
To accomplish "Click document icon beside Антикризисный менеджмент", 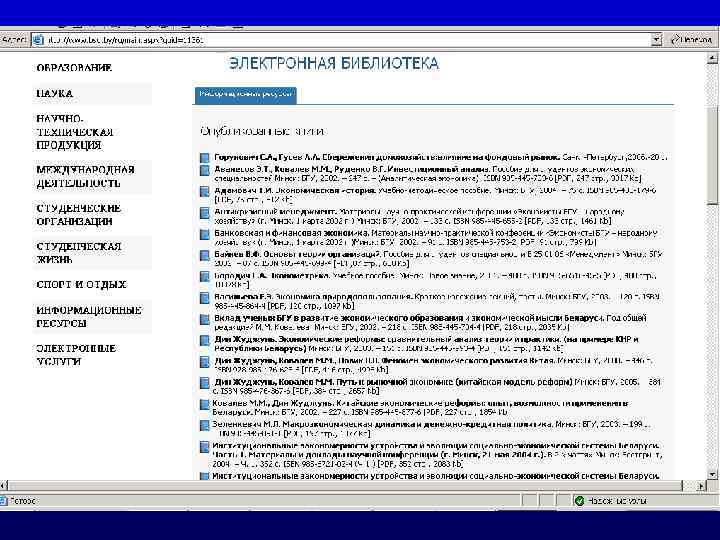I will (205, 213).
